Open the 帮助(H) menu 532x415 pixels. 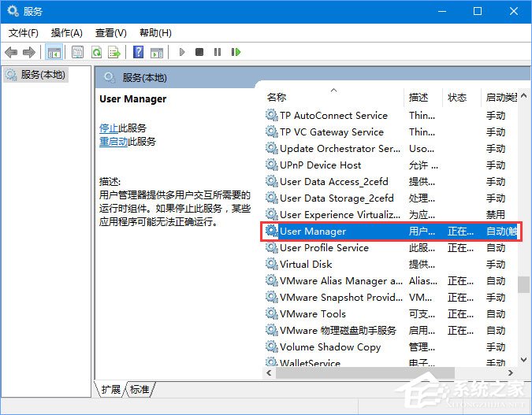point(155,33)
